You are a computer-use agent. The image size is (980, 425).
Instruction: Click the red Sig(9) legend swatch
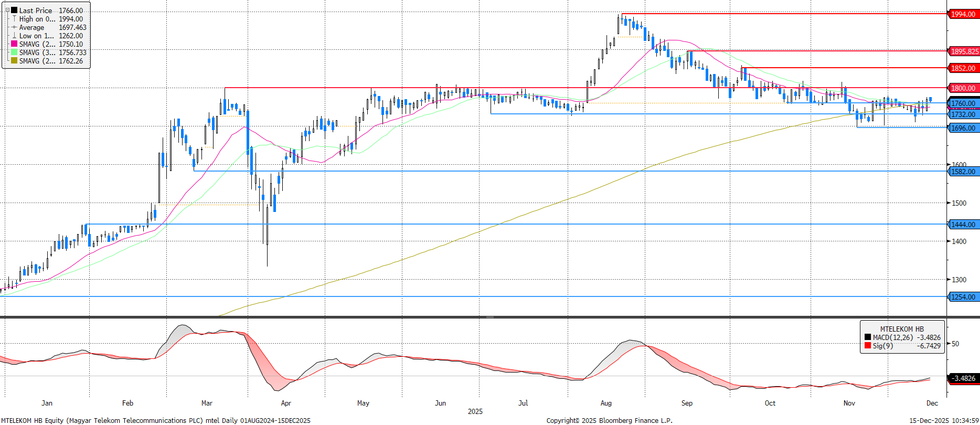pyautogui.click(x=868, y=346)
